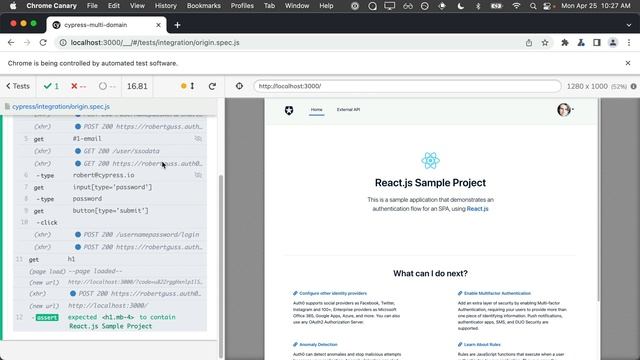Click the battery status icon

click(497, 6)
